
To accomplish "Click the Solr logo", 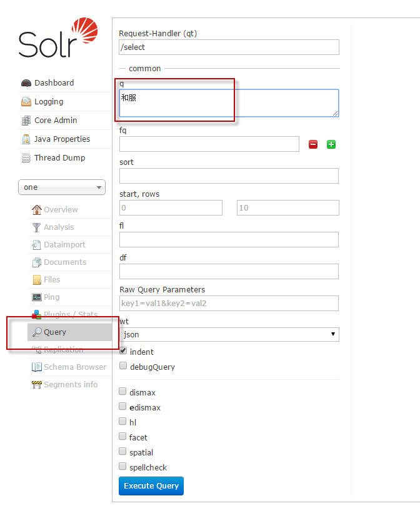I will click(58, 38).
